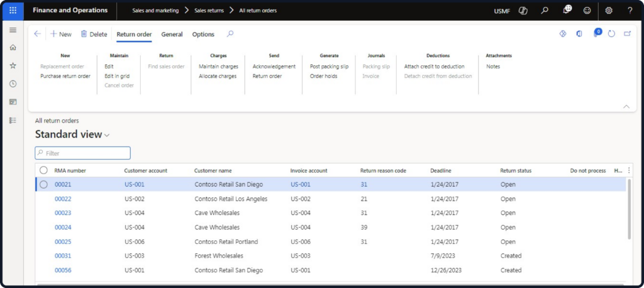Open RMA number 00024 link

tap(63, 227)
